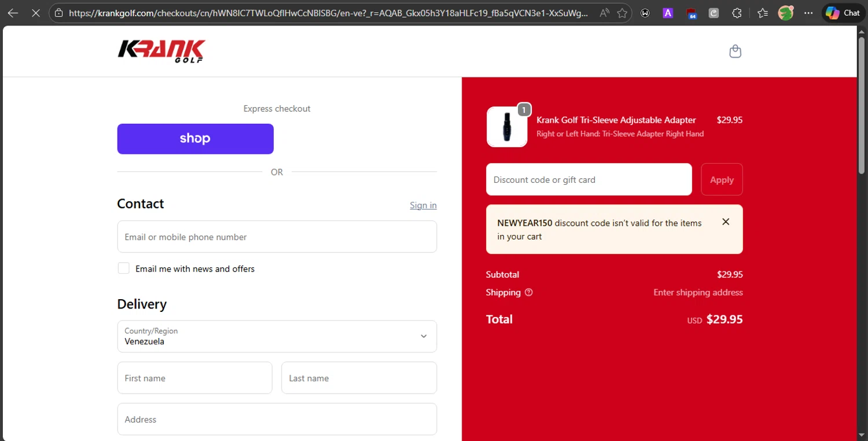Focus the Last name field
868x441 pixels.
359,378
